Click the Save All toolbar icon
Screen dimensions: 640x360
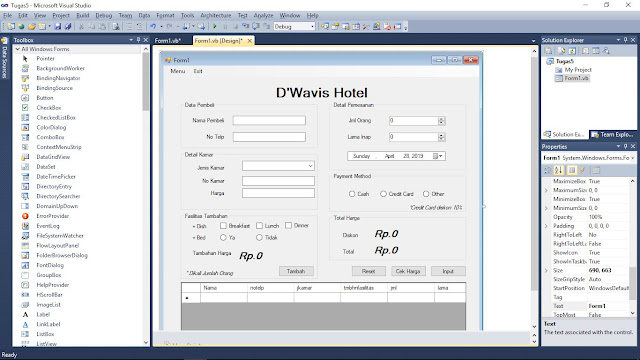68,27
